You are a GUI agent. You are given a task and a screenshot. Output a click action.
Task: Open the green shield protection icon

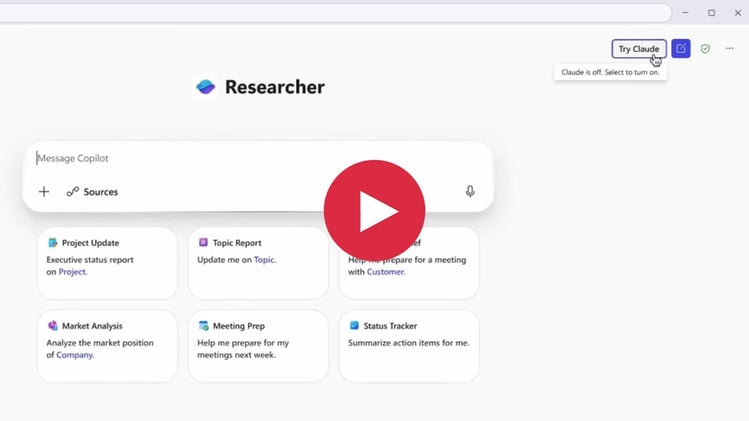pos(705,49)
